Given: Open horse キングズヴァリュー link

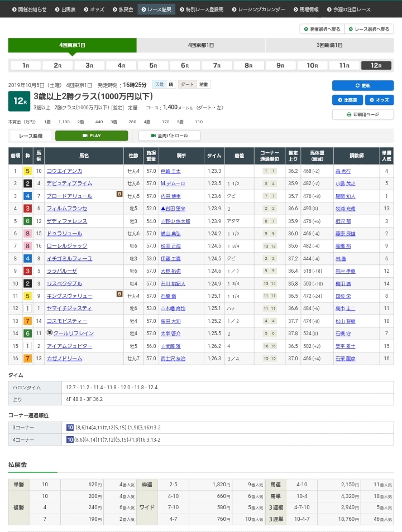Looking at the screenshot, I should click(x=69, y=296).
